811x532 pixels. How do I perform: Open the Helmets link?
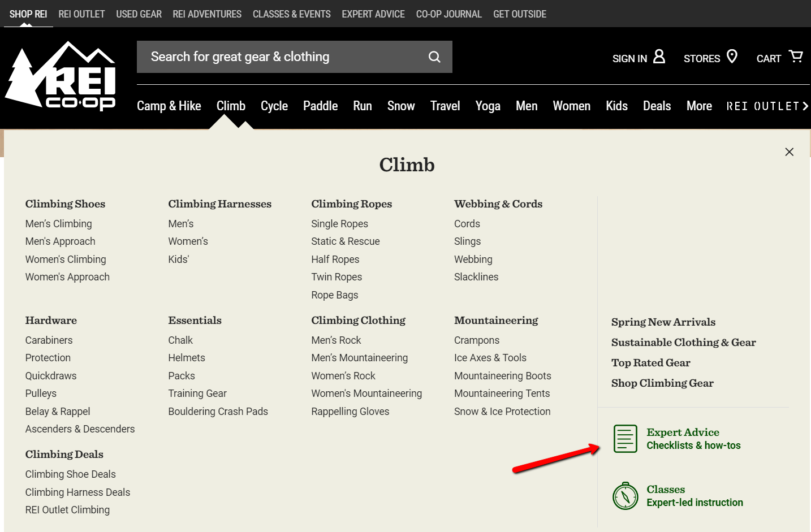(187, 358)
